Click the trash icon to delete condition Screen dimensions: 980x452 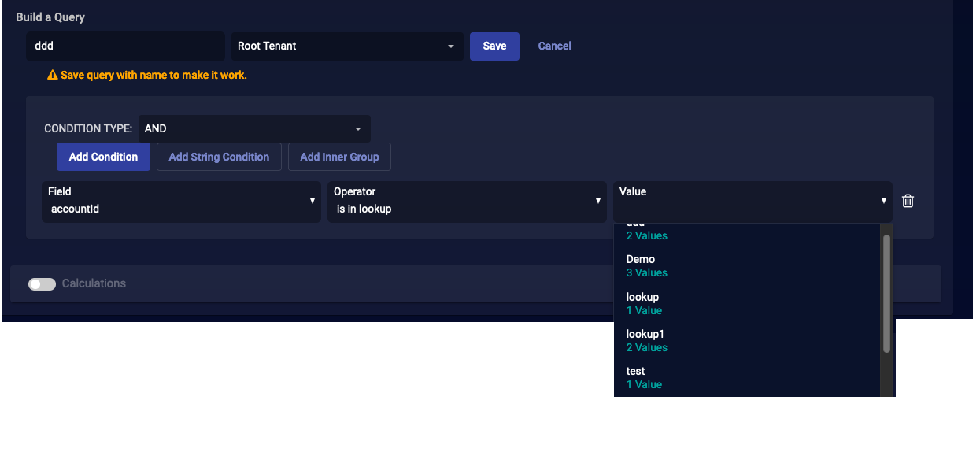pyautogui.click(x=908, y=201)
